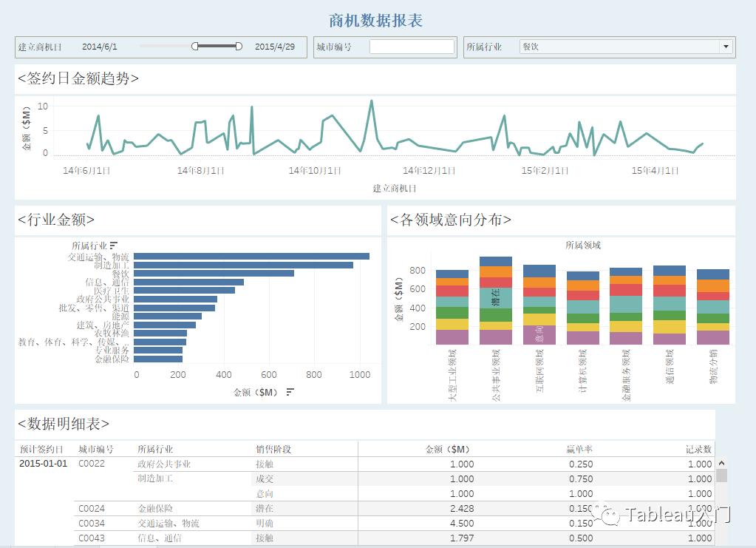Click the data table vertical scrollbar thumb
Viewport: 756px width, 548px height.
point(722,476)
